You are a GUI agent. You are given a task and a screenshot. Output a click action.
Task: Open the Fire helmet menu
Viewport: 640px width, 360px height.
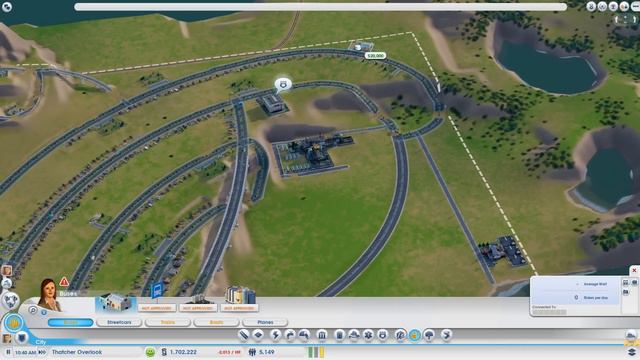(354, 335)
